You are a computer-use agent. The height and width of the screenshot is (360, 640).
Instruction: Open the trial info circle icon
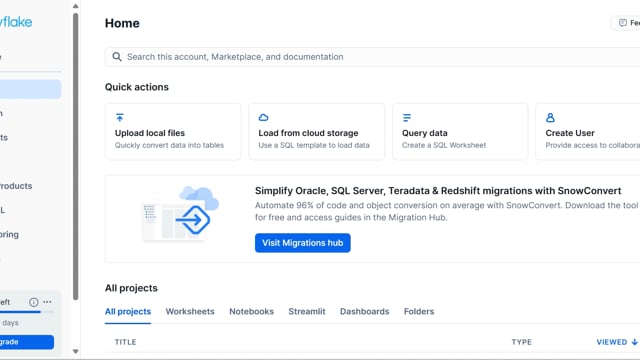point(33,302)
